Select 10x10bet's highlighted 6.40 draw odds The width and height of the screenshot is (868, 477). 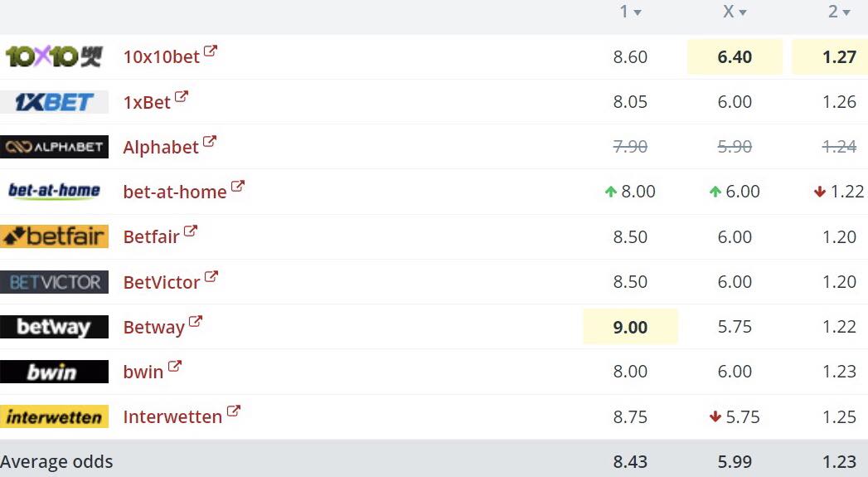(735, 57)
